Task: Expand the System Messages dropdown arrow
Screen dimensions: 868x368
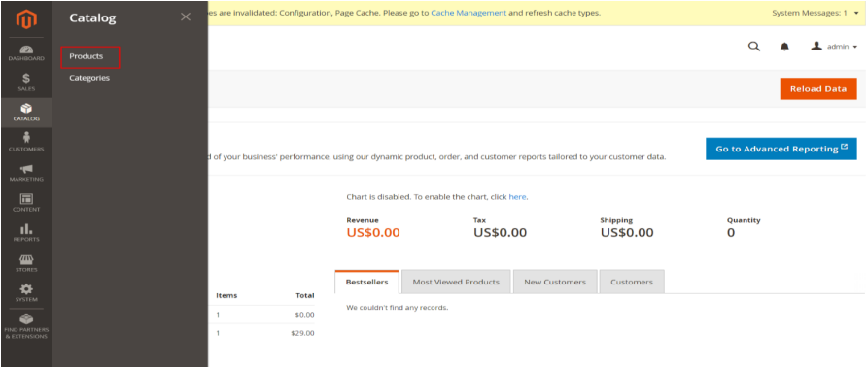Action: 856,13
